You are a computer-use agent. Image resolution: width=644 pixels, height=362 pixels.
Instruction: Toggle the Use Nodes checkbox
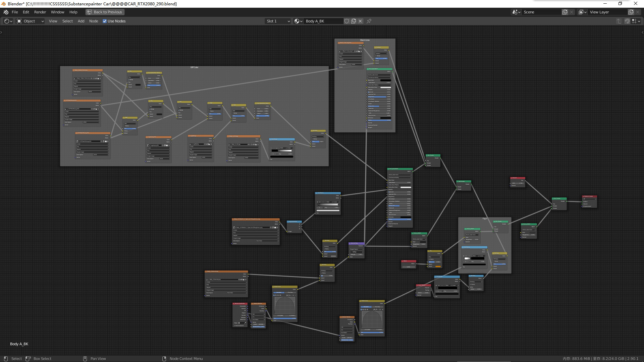(105, 21)
